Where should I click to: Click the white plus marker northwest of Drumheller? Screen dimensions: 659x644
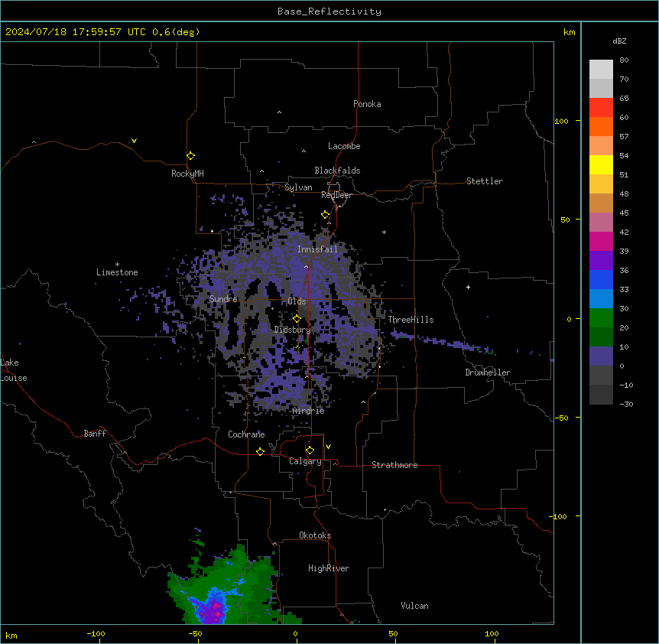(x=468, y=287)
